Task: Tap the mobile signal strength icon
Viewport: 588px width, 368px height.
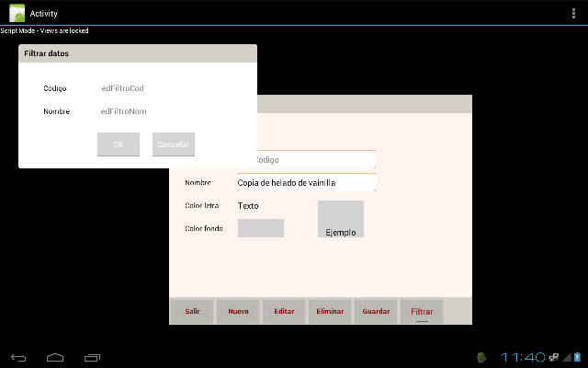Action: [567, 357]
